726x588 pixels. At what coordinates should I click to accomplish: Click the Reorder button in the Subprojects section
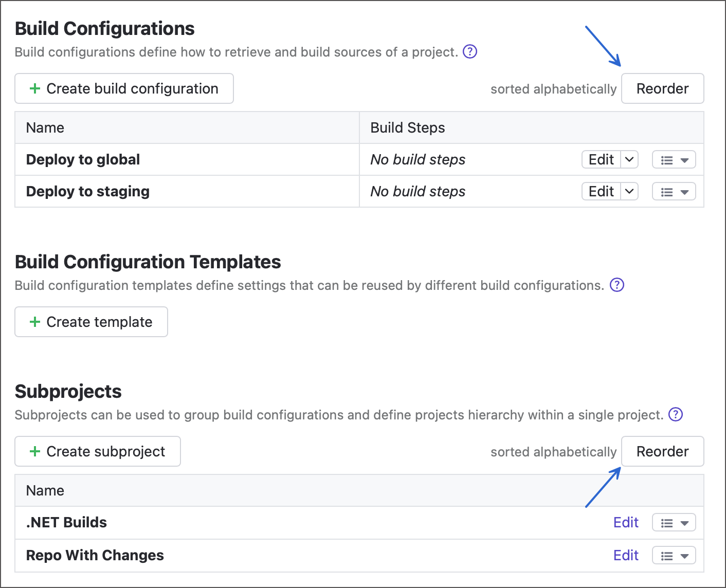[662, 451]
